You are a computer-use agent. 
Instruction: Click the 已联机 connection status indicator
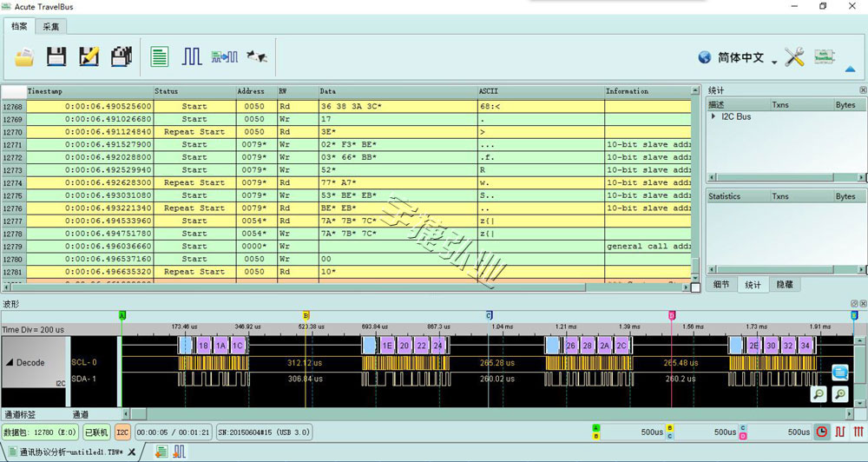(x=96, y=432)
